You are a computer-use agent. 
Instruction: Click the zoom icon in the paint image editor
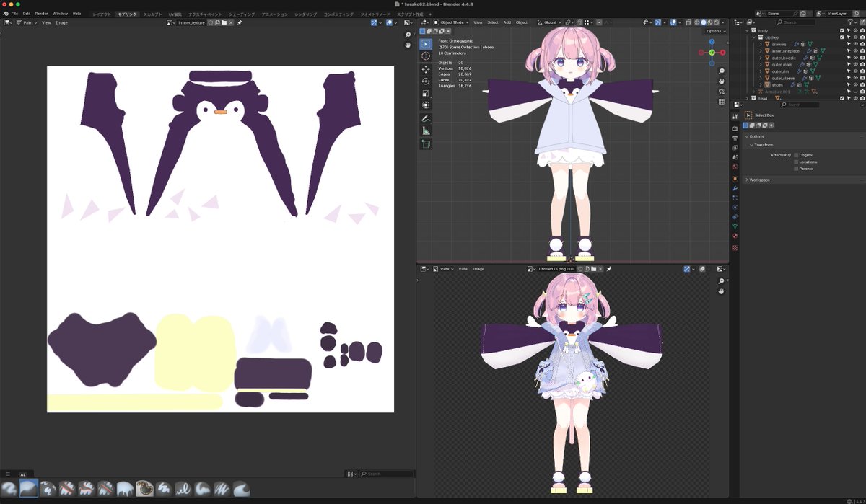point(408,35)
